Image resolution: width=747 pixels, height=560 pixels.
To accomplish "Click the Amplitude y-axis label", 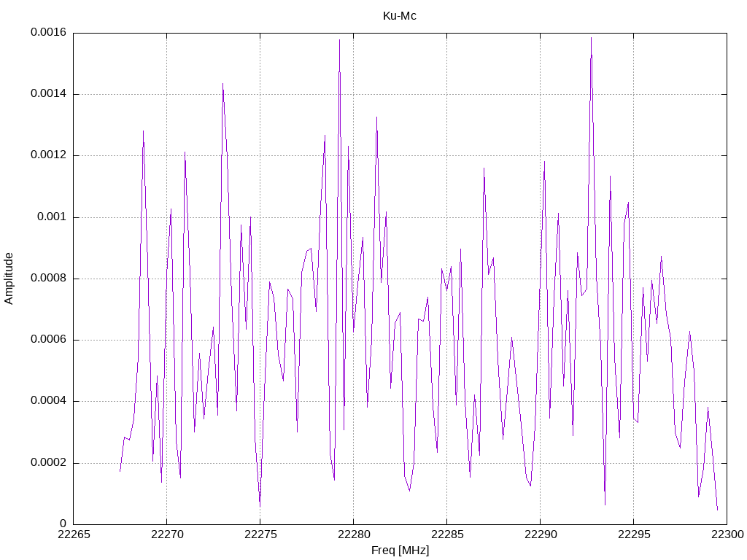I will click(x=9, y=279).
